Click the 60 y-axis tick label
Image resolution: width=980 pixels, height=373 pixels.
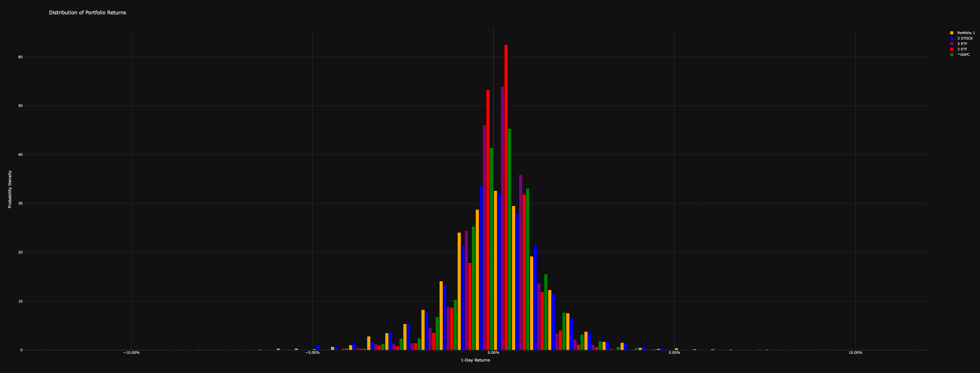pyautogui.click(x=20, y=57)
